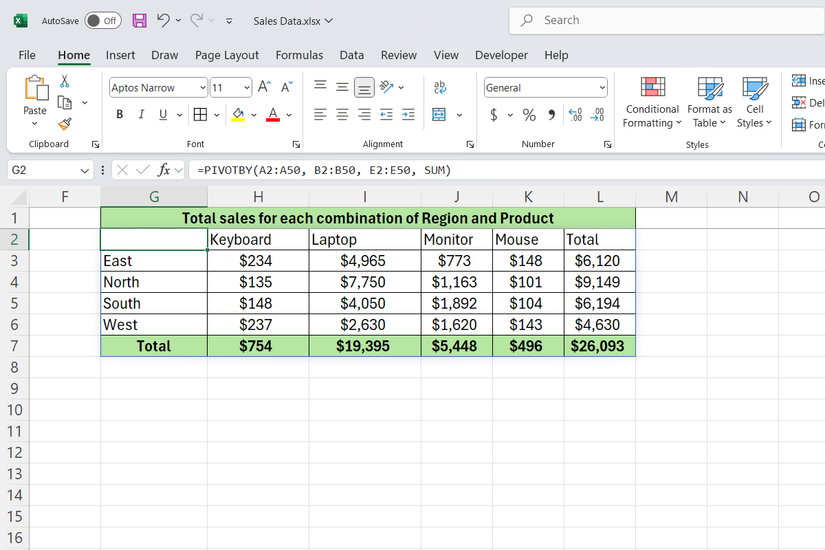825x550 pixels.
Task: Toggle Bold formatting
Action: [x=120, y=115]
